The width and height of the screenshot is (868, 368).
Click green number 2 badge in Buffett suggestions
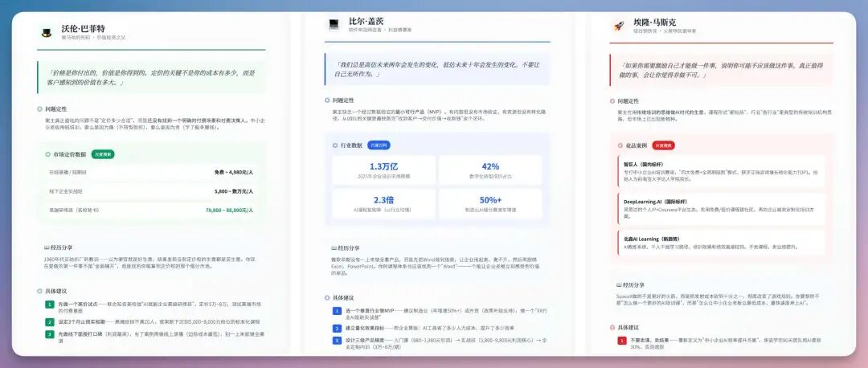(50, 321)
